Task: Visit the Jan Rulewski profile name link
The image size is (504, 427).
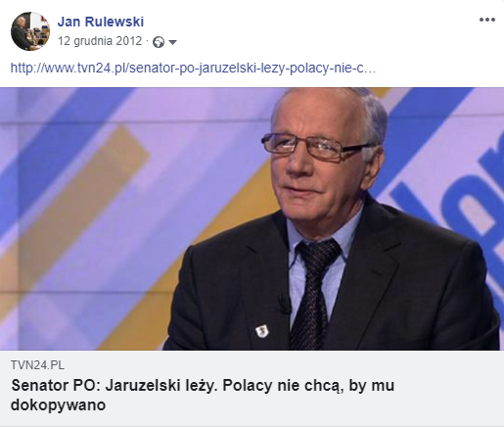Action: point(101,22)
